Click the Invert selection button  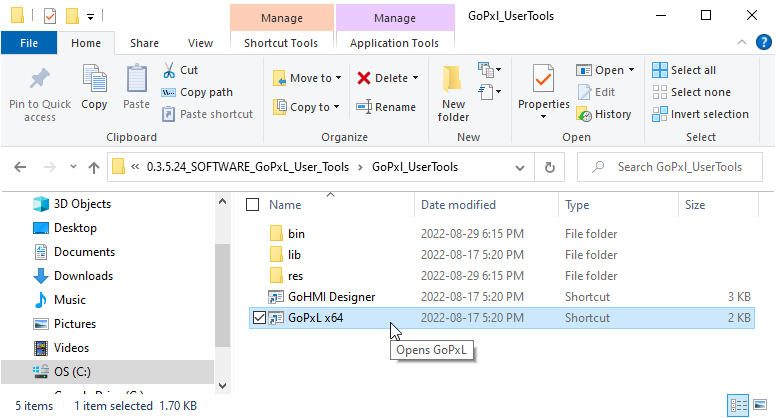point(700,114)
